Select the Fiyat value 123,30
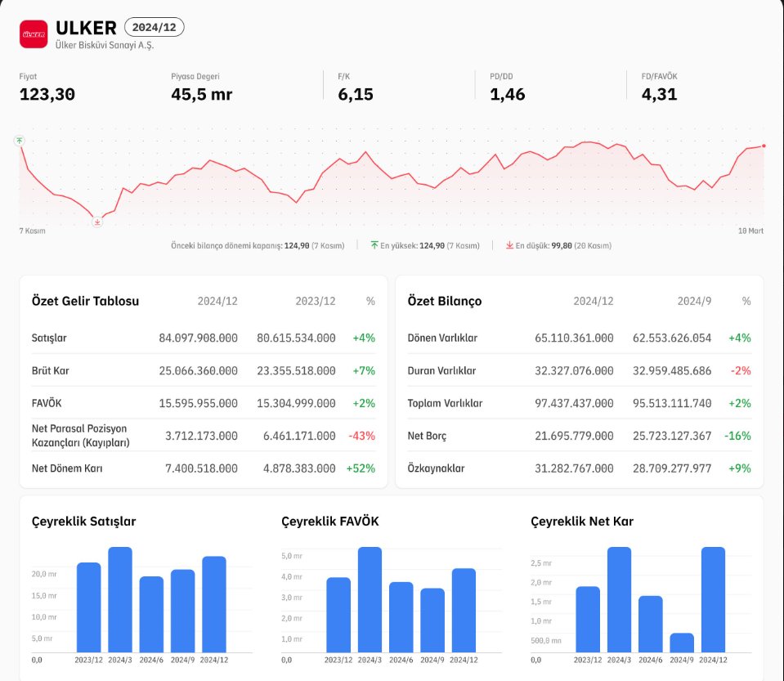 click(47, 95)
